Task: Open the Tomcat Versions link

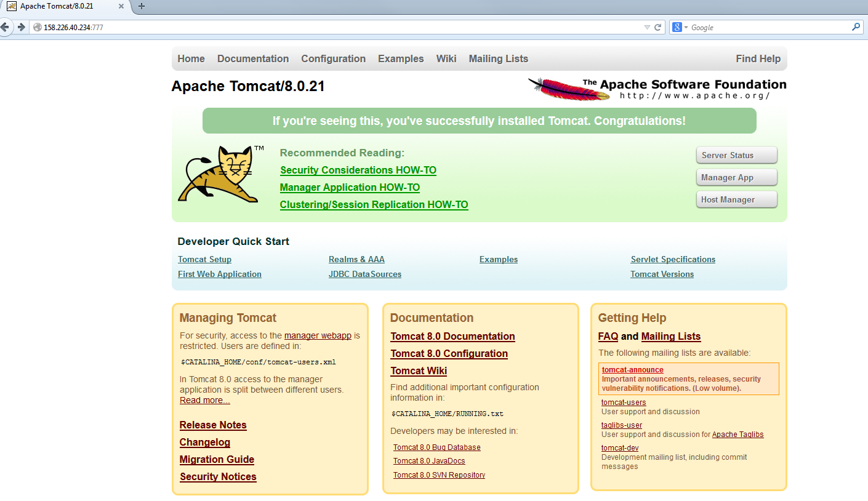Action: point(662,275)
